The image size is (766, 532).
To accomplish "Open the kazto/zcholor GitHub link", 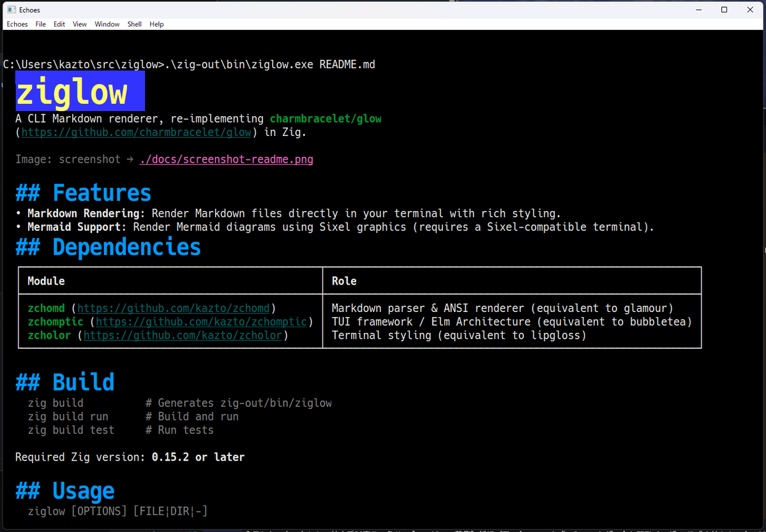I will (183, 335).
